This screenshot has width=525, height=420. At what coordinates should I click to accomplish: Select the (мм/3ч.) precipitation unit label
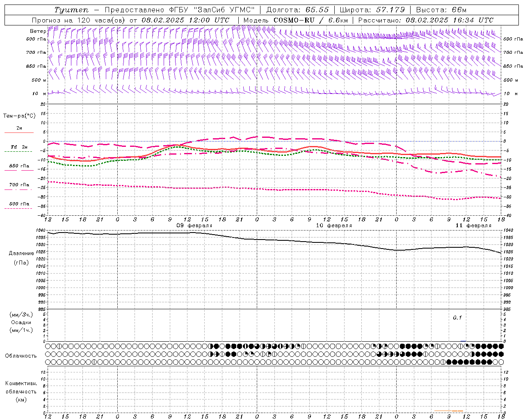click(x=21, y=315)
